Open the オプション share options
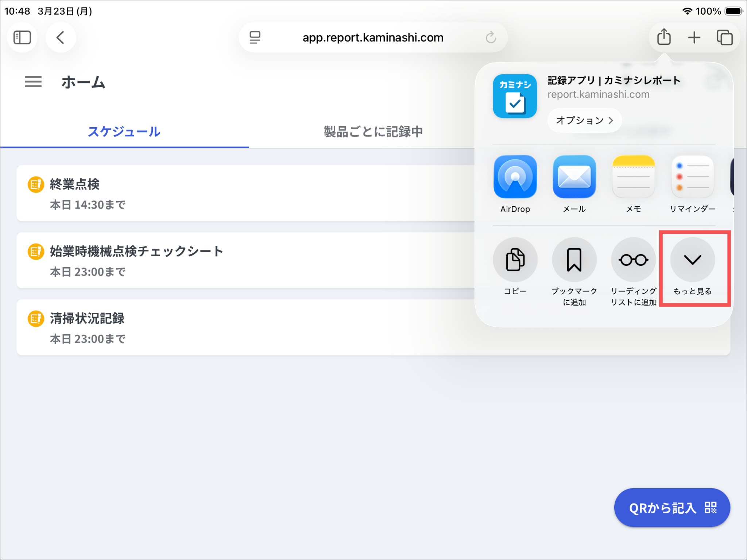Viewport: 747px width, 560px height. coord(584,120)
